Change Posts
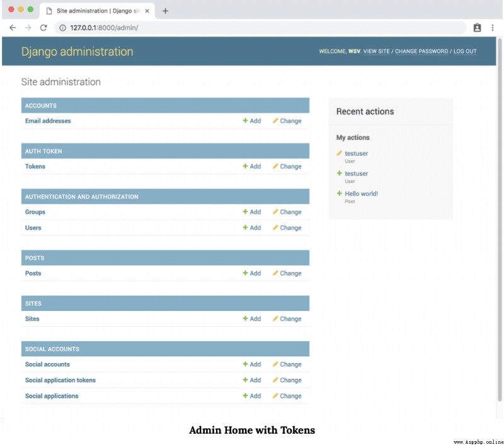Viewport: 504px width, 445px height. click(287, 273)
